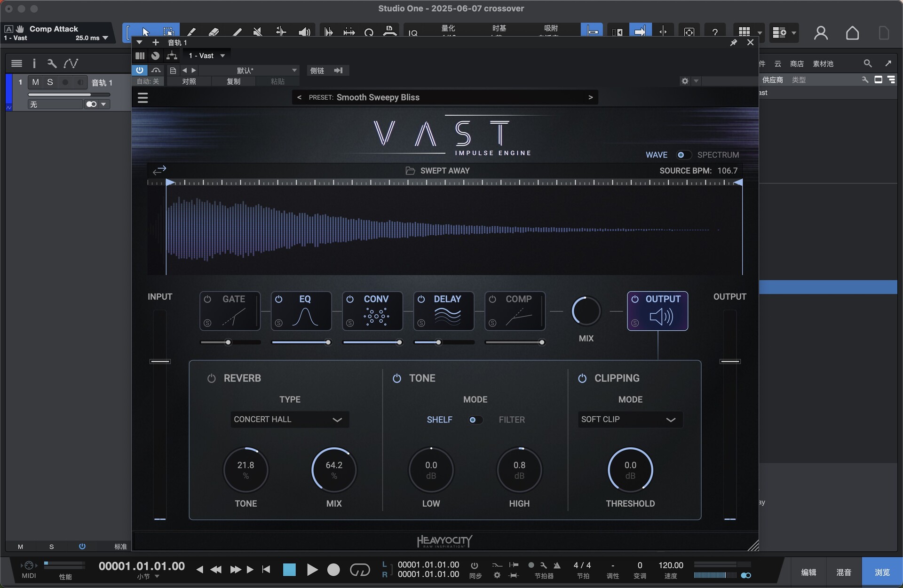The width and height of the screenshot is (903, 588).
Task: Select the Paint pencil tool
Action: pos(191,32)
